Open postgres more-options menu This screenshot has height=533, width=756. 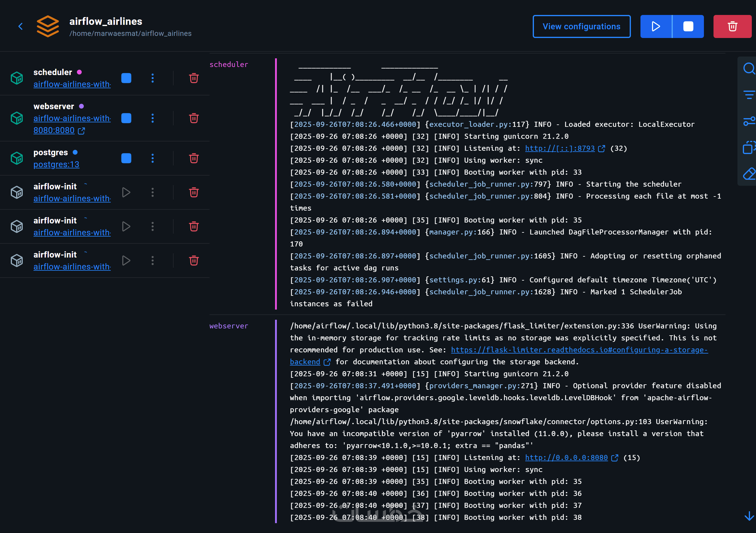coord(152,158)
